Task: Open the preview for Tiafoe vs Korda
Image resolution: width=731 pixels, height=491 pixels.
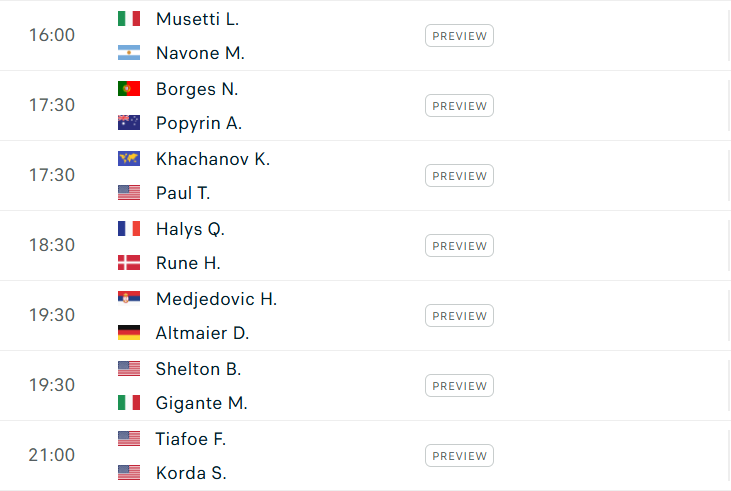Action: [x=459, y=456]
